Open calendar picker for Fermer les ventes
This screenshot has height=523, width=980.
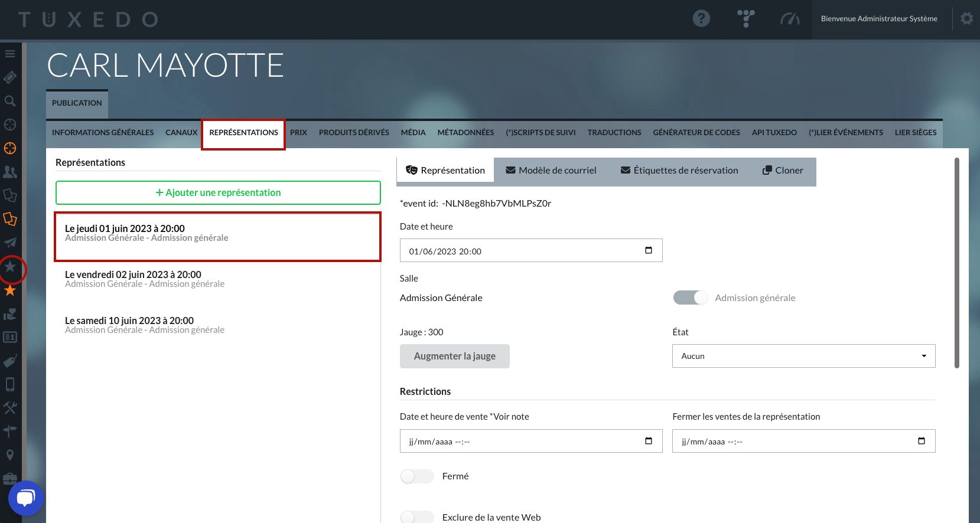click(922, 441)
